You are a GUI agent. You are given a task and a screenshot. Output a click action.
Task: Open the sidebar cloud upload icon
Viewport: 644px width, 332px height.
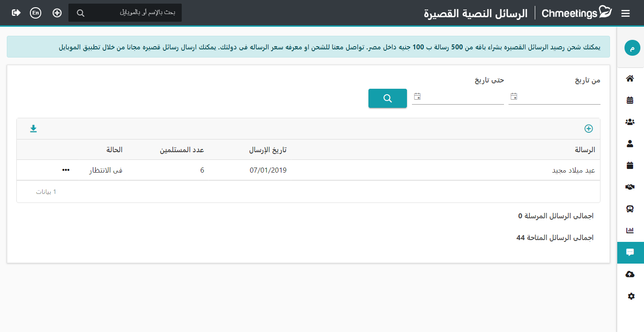630,274
